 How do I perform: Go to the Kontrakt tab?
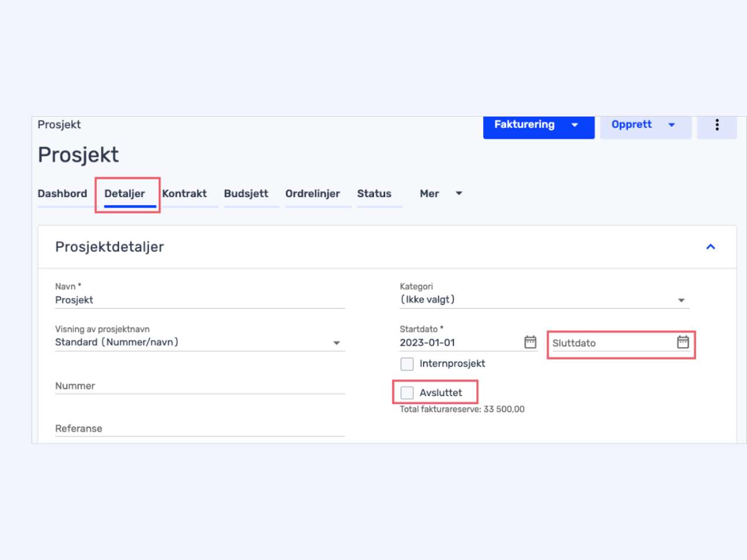184,194
